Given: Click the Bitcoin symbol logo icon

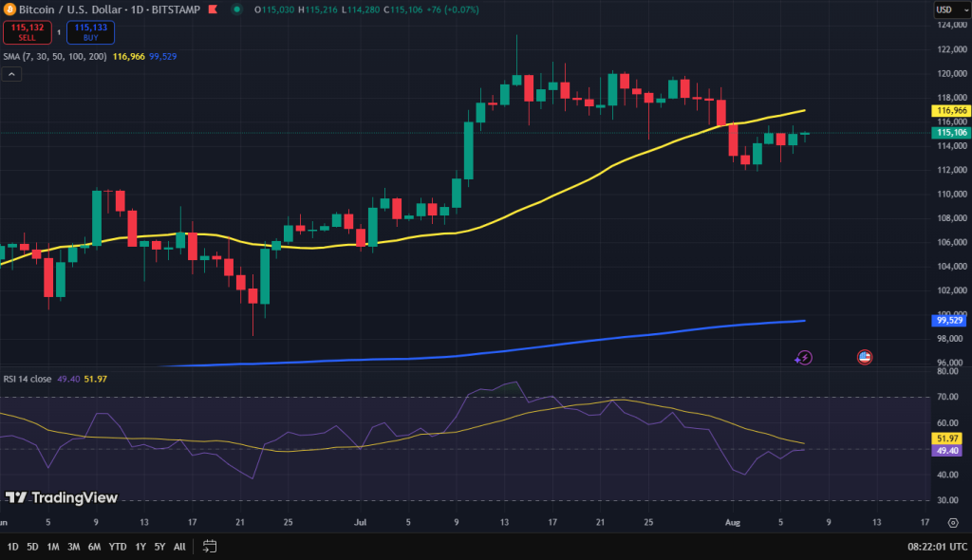Looking at the screenshot, I should pos(9,9).
